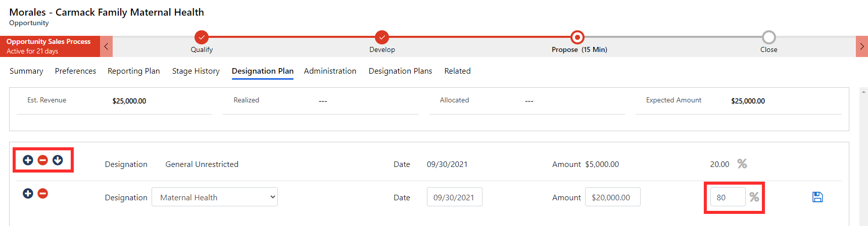Advance process bar with right chevron
The width and height of the screenshot is (868, 226).
pos(862,46)
